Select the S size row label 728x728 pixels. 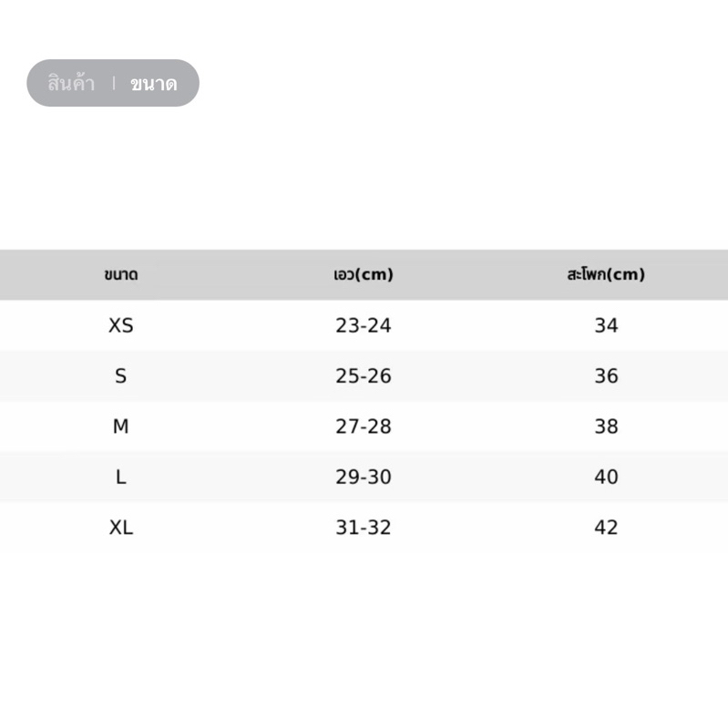120,375
